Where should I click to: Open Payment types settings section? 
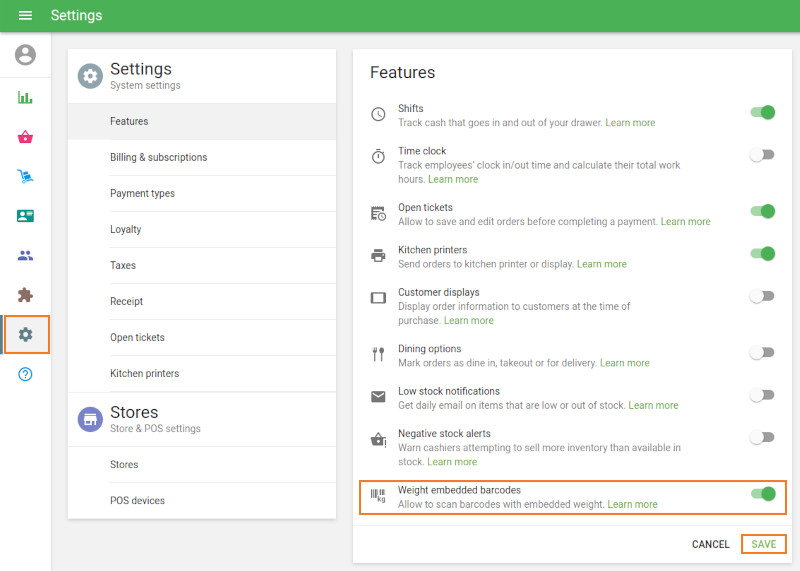point(142,193)
